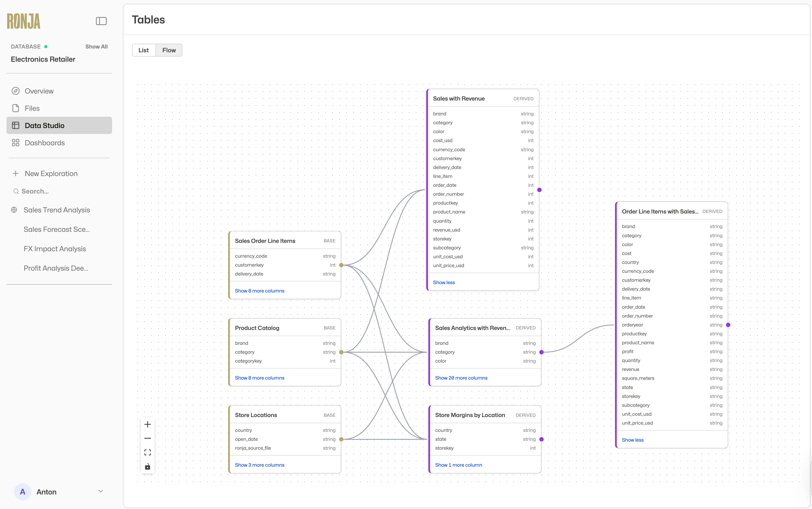Switch view to List mode

pos(144,50)
